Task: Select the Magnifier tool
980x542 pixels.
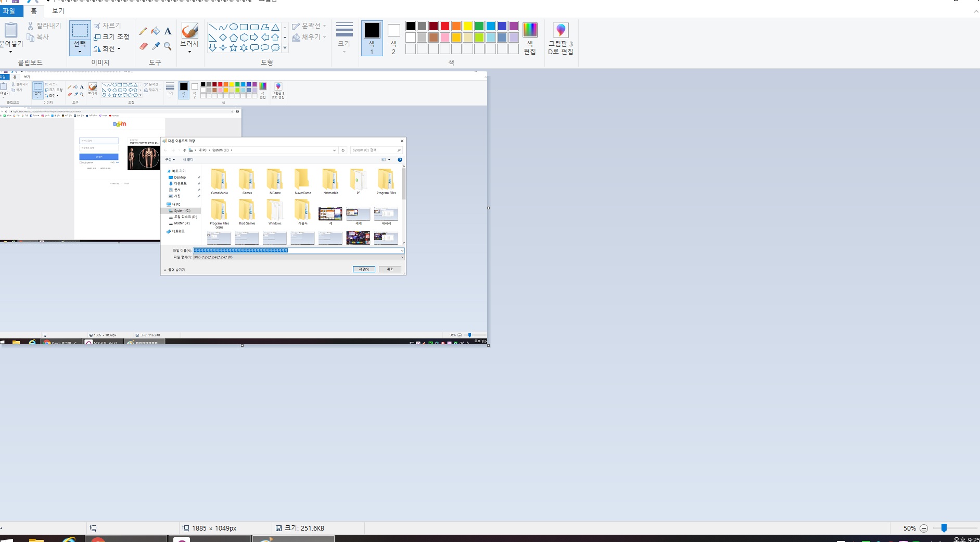Action: coord(168,46)
